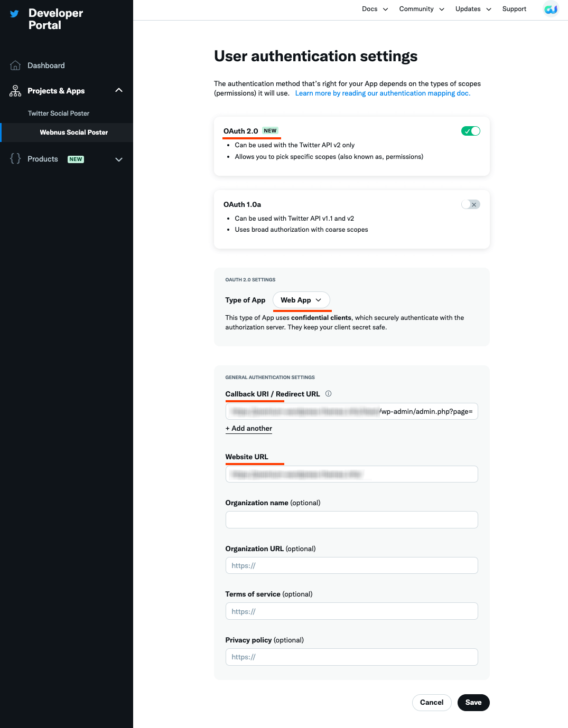The width and height of the screenshot is (568, 728).
Task: Click the NEW badge beside Products
Action: pyautogui.click(x=76, y=159)
